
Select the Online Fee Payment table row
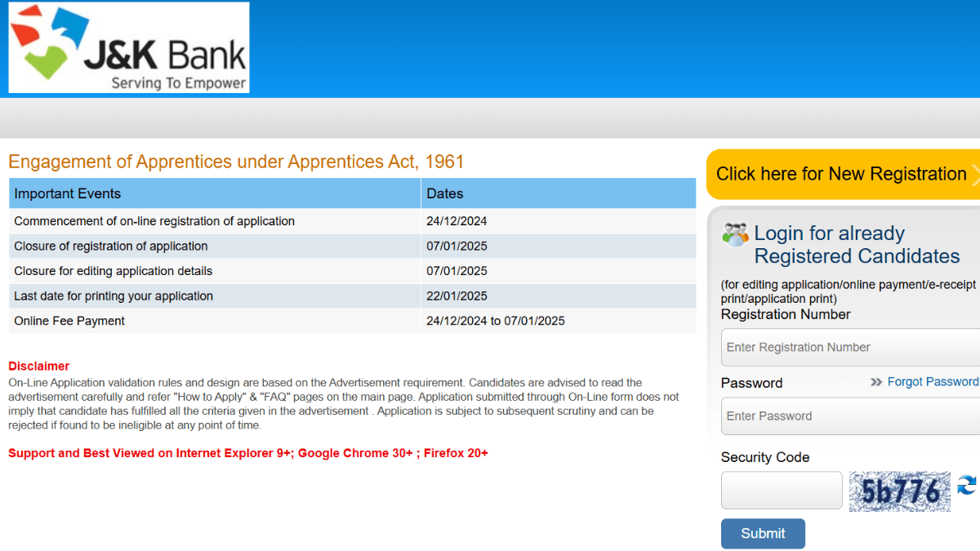point(245,321)
